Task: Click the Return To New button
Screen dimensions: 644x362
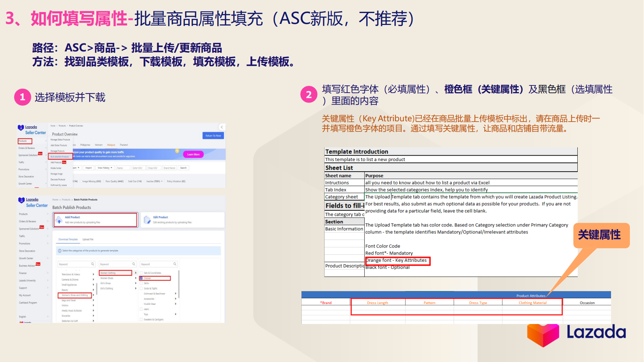Action: point(213,135)
